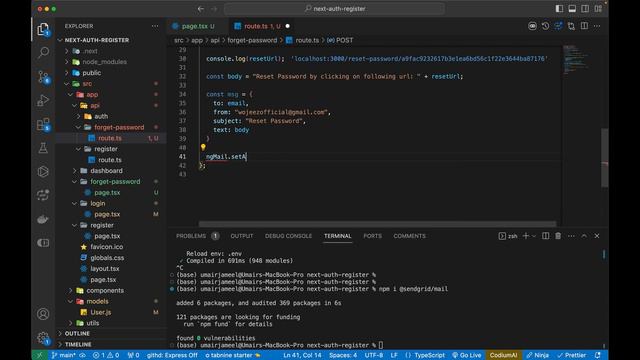Click the Explorer more actions ellipsis

(x=155, y=26)
